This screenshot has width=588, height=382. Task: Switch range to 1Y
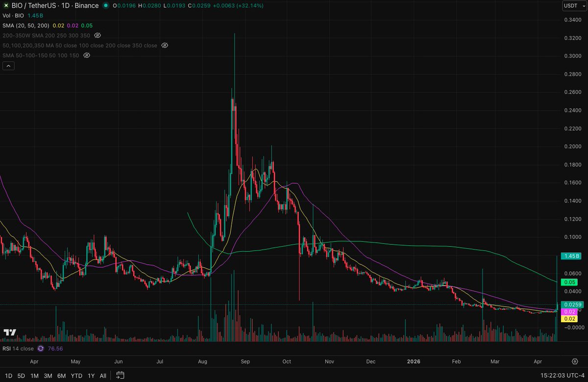pos(91,376)
